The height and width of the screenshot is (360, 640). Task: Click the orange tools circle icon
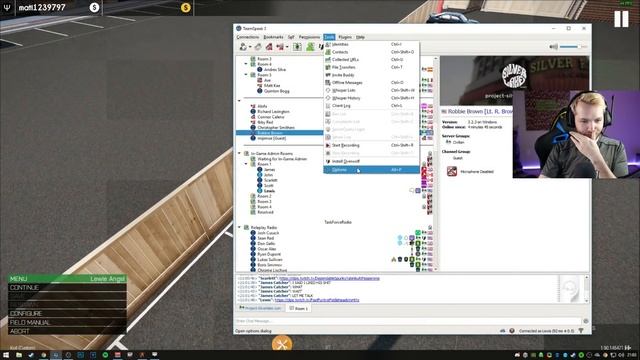pos(282,344)
